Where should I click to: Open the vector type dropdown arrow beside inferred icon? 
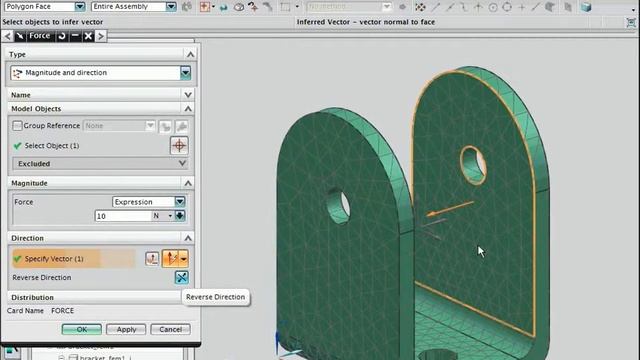[x=184, y=259]
